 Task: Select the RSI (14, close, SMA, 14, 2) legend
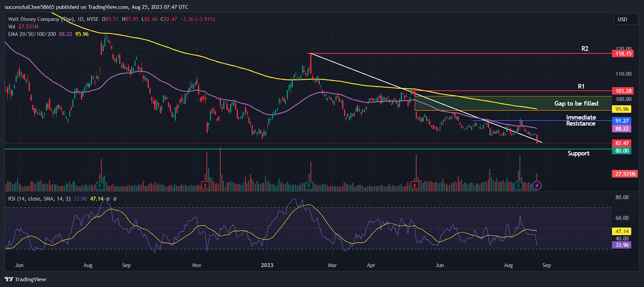[x=39, y=199]
